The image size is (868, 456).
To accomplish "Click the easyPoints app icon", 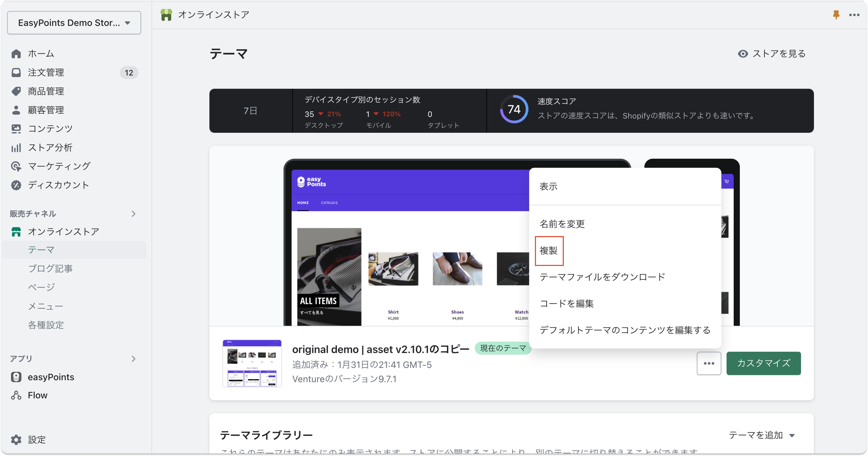I will (16, 377).
